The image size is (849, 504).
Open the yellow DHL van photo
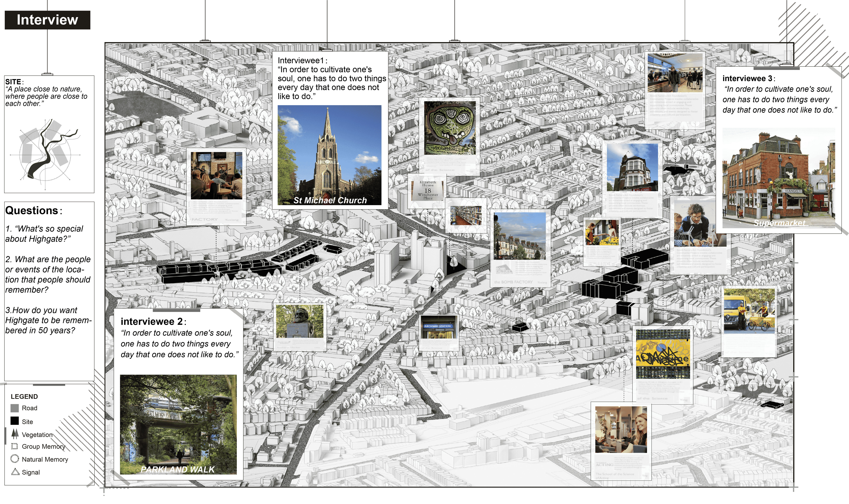pos(749,311)
